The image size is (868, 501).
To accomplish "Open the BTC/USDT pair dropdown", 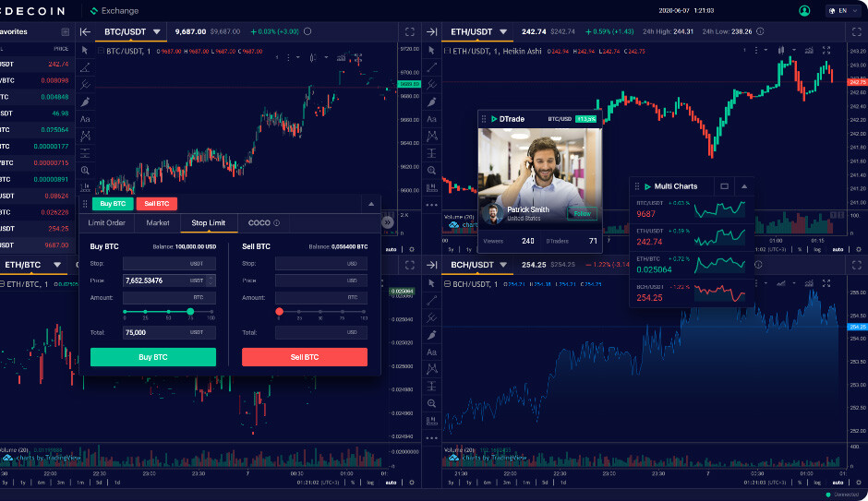I will point(157,32).
